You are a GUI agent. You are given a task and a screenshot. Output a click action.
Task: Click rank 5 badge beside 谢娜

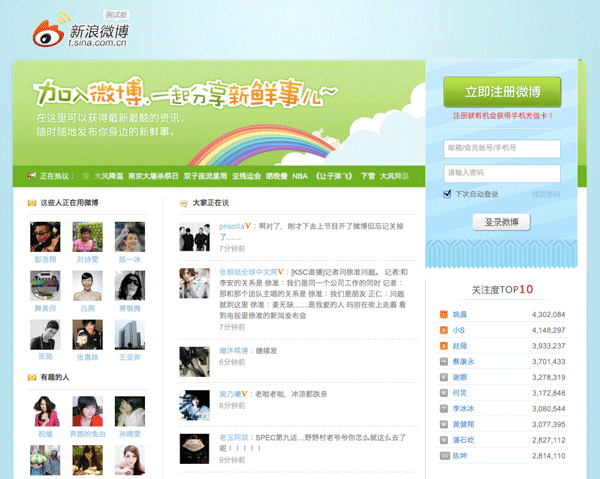(x=444, y=377)
